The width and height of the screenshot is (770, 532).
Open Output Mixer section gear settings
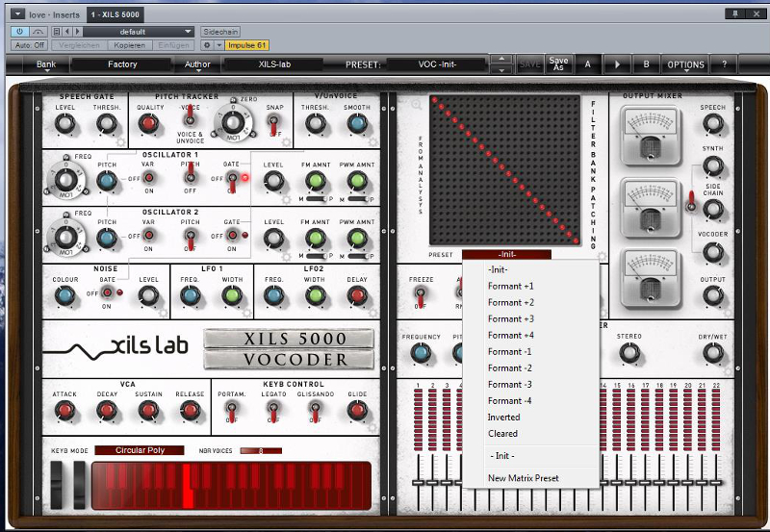[728, 313]
